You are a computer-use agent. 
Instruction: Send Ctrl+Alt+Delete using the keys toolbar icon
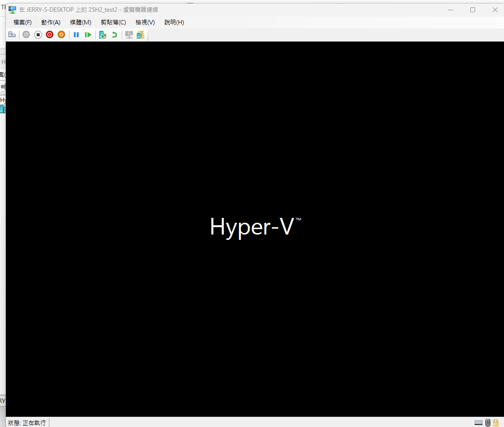point(12,34)
